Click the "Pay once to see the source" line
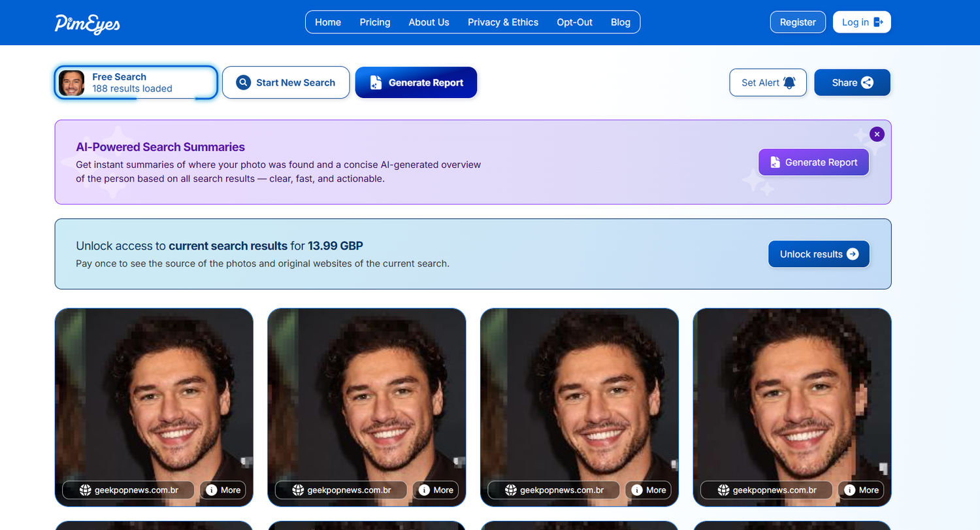 263,264
